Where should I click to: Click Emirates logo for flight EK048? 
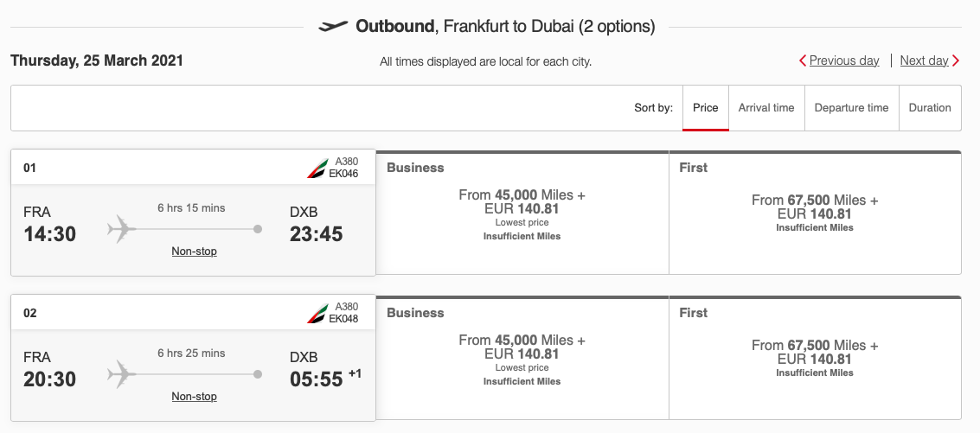(x=317, y=313)
